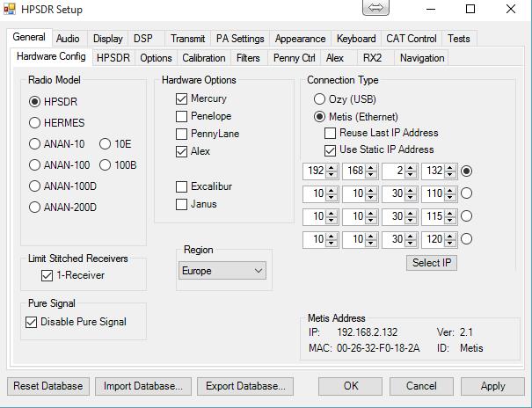Switch to the Transmit tab
Image resolution: width=532 pixels, height=408 pixels.
pyautogui.click(x=188, y=39)
